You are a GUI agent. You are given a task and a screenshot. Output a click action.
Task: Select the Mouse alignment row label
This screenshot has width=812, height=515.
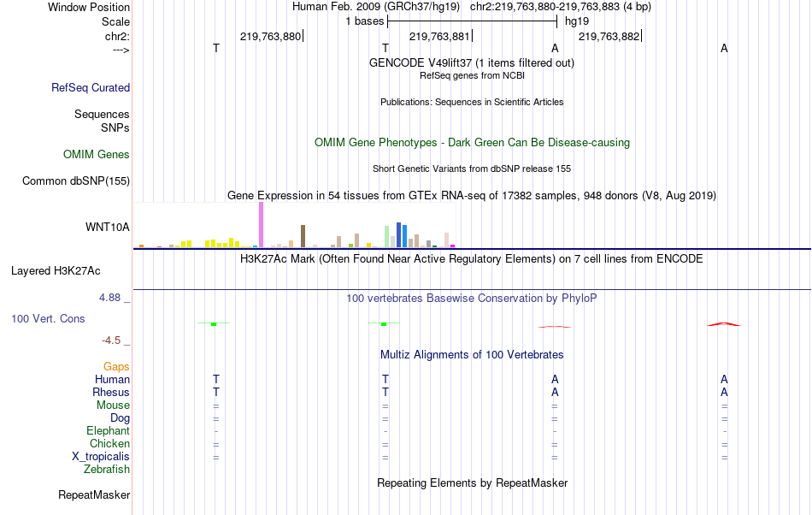click(113, 405)
